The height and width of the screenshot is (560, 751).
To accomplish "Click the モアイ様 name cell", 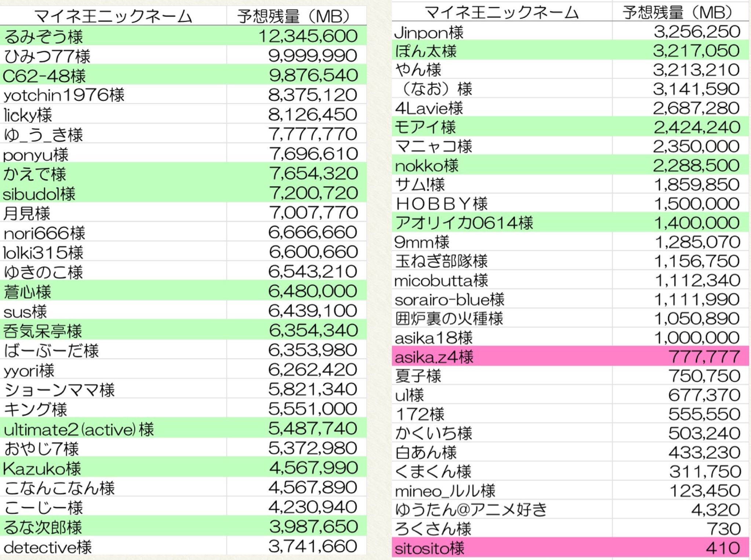I will click(425, 127).
